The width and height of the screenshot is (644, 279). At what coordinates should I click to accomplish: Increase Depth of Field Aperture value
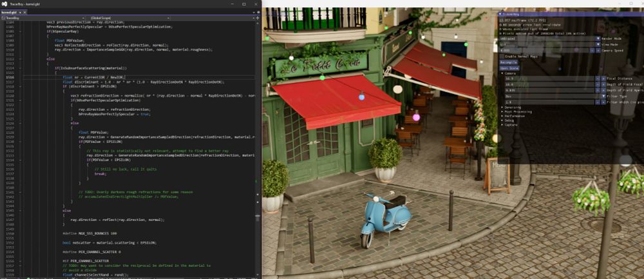pos(603,90)
